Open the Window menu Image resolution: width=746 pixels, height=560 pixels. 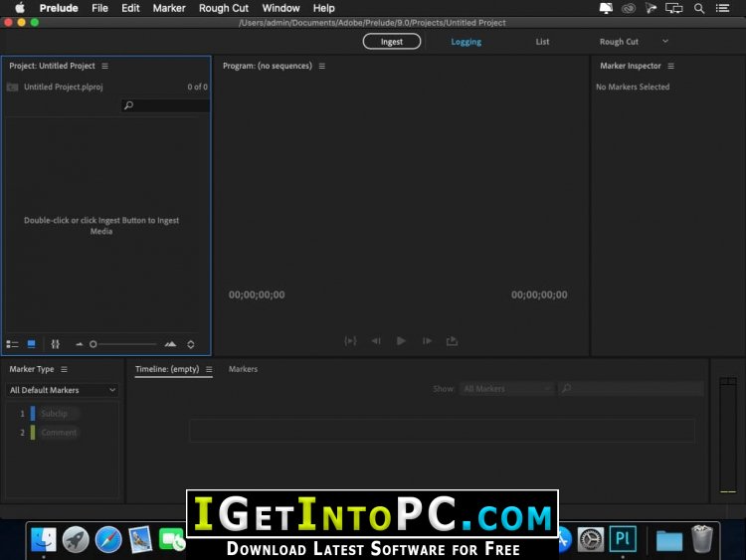coord(280,8)
